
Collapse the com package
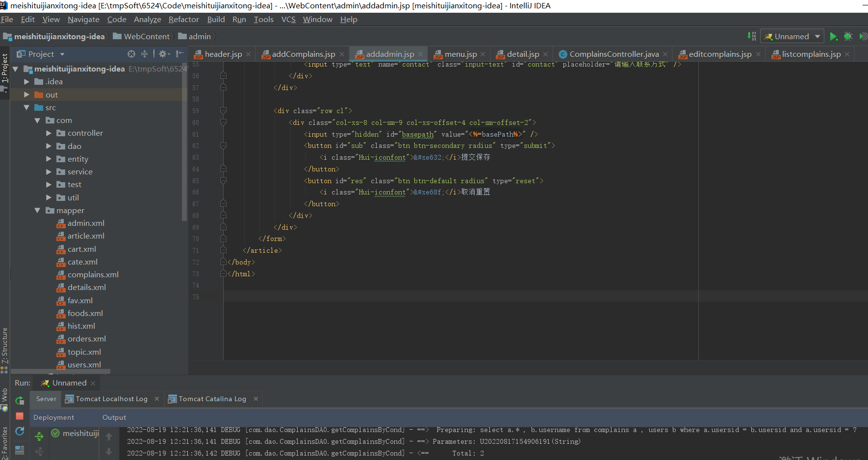click(x=38, y=121)
